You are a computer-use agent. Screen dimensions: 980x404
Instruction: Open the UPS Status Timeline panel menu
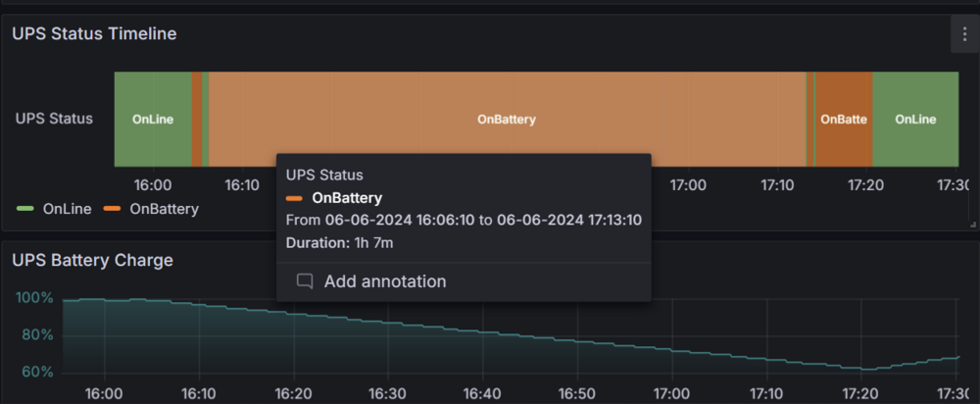964,35
